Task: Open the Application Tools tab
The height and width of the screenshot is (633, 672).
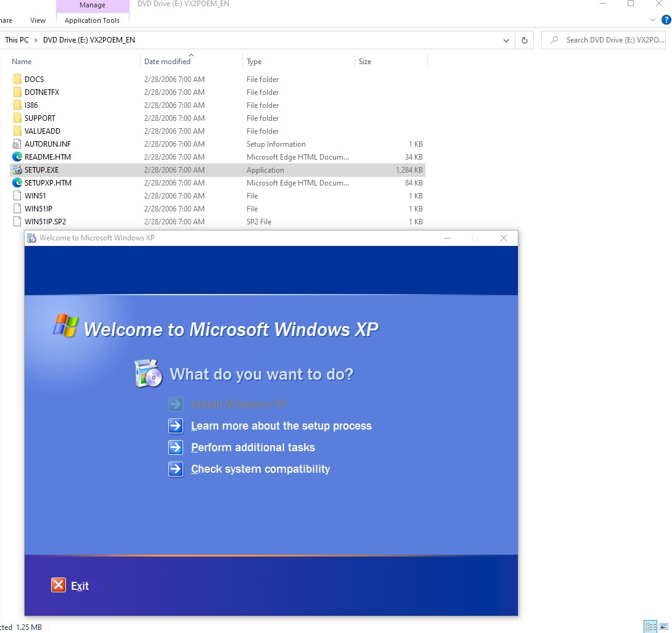Action: (92, 20)
